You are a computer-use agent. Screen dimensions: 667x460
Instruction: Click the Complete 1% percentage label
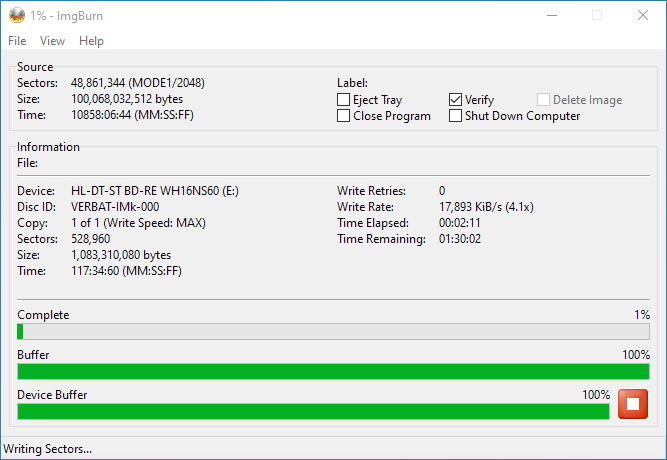click(642, 315)
